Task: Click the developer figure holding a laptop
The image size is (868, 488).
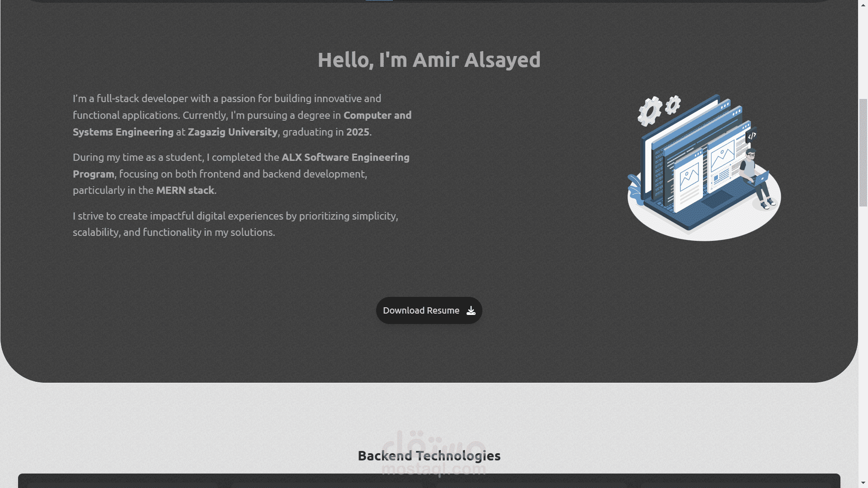Action: [757, 178]
